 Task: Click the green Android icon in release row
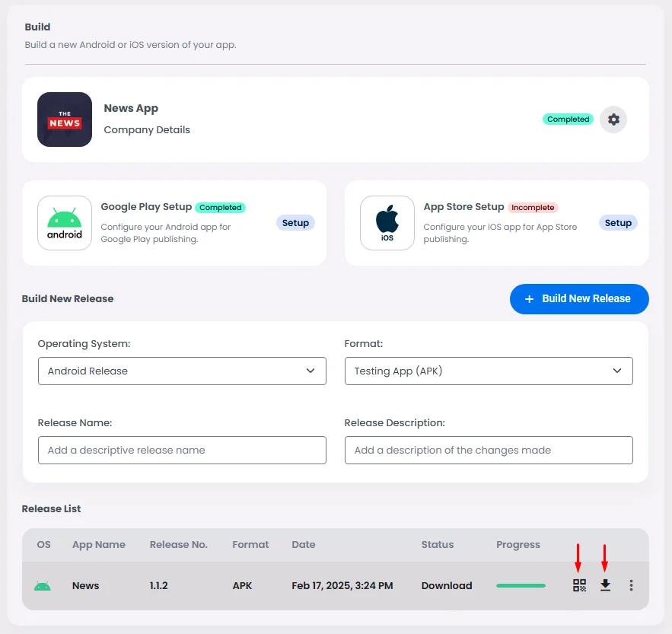pyautogui.click(x=43, y=586)
